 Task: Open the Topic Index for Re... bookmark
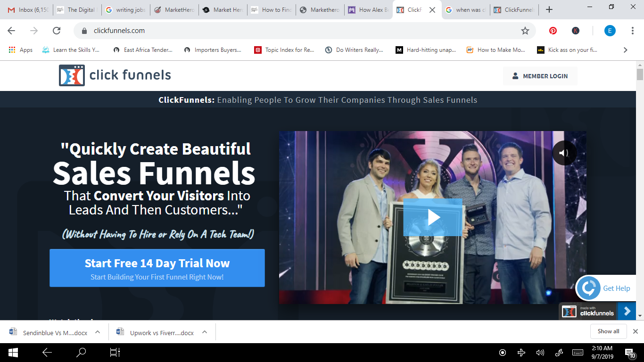[x=284, y=50]
